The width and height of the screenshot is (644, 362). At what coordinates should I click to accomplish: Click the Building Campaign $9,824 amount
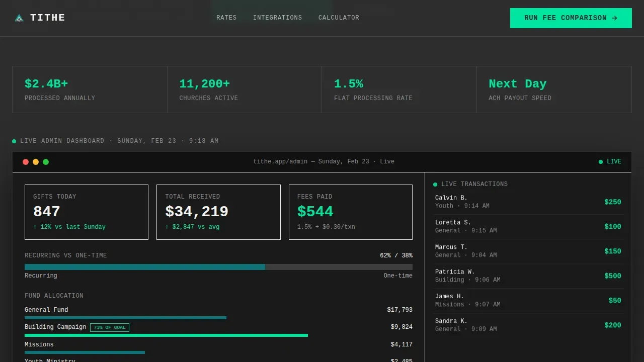401,327
